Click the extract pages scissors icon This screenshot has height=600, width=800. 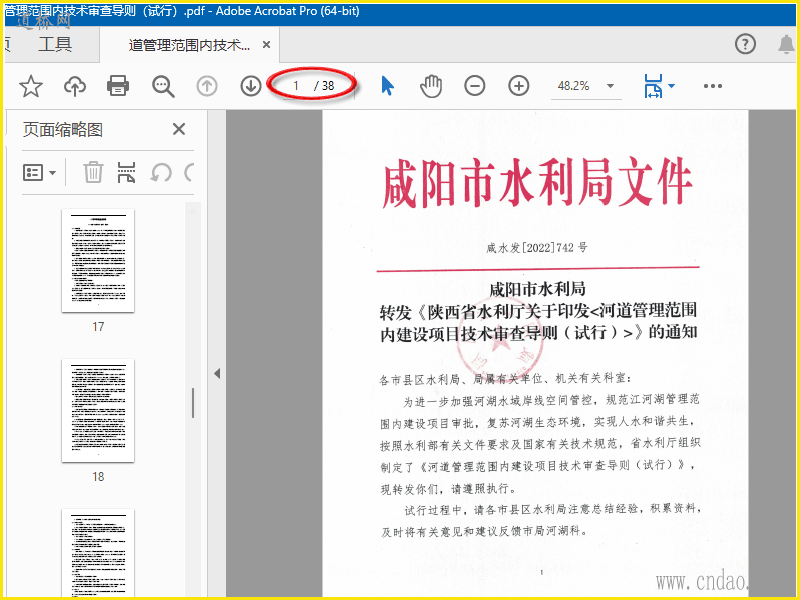pyautogui.click(x=126, y=172)
